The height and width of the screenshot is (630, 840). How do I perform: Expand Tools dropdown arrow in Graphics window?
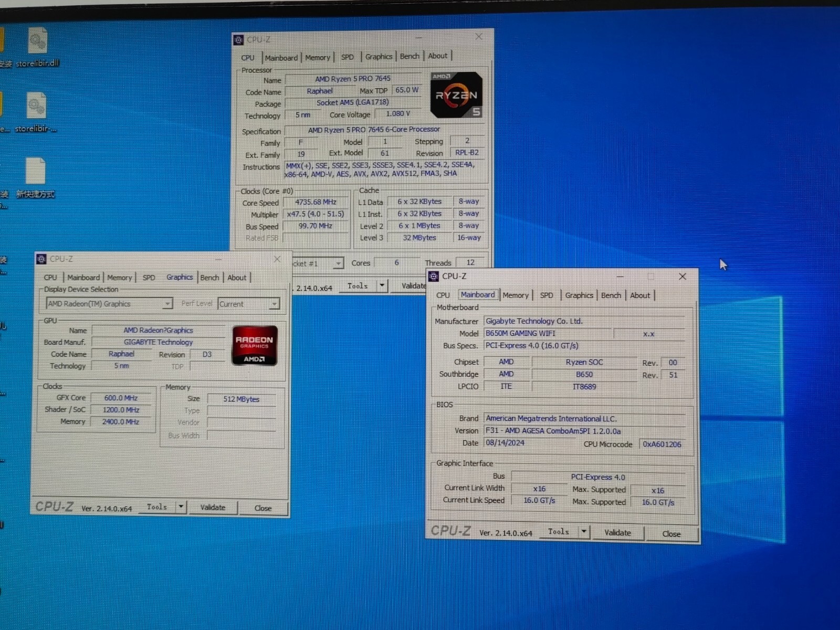(x=181, y=507)
